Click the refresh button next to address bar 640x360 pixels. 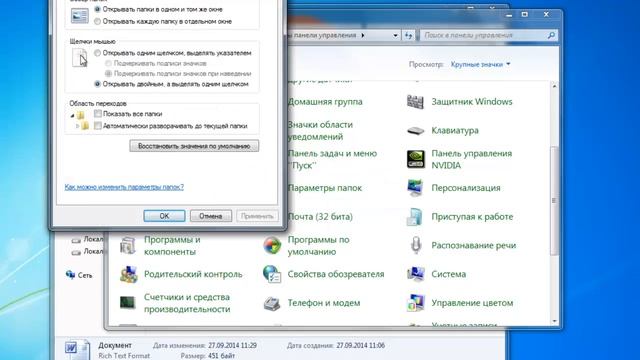[409, 36]
